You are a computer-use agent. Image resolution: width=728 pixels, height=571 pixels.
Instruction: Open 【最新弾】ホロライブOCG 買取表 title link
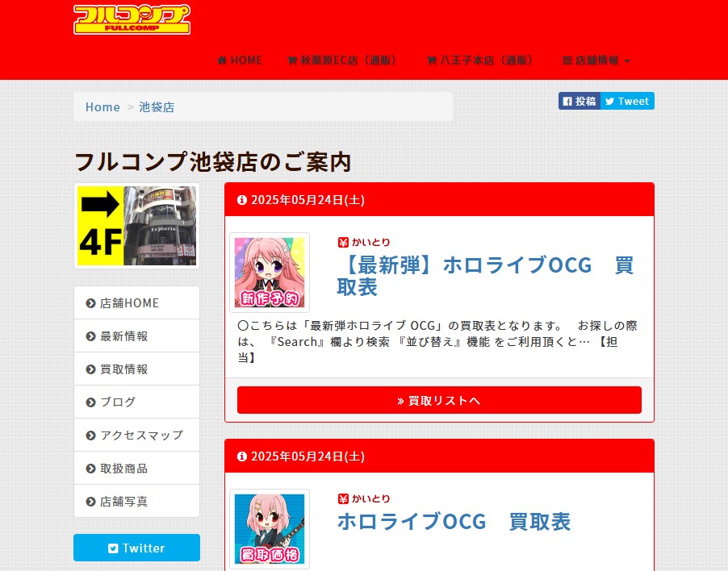(485, 276)
